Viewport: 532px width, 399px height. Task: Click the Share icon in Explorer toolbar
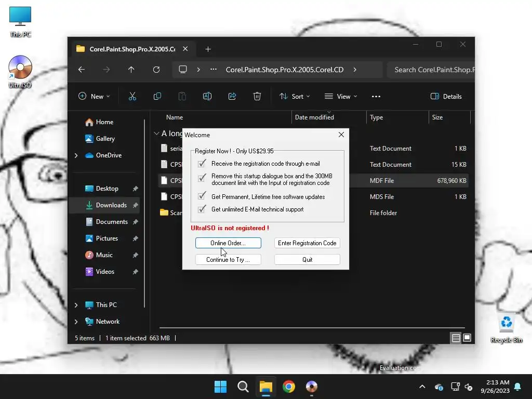(x=232, y=96)
